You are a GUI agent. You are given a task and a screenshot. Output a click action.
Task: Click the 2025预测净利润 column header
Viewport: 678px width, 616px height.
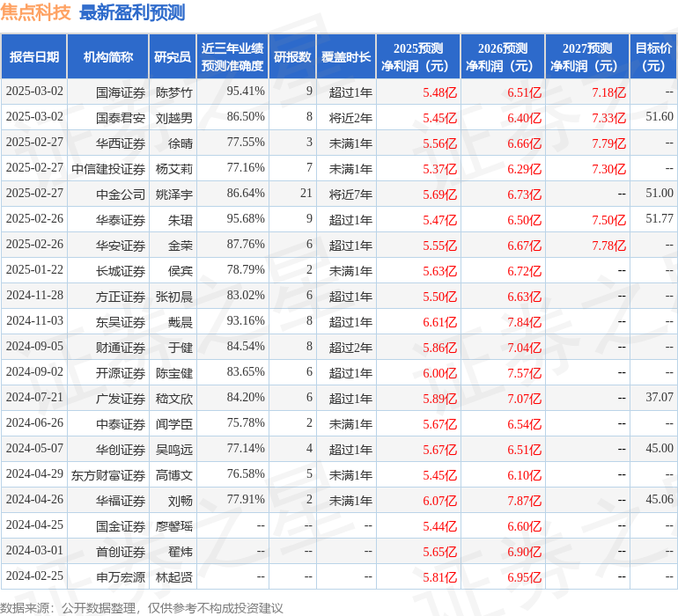pos(418,57)
